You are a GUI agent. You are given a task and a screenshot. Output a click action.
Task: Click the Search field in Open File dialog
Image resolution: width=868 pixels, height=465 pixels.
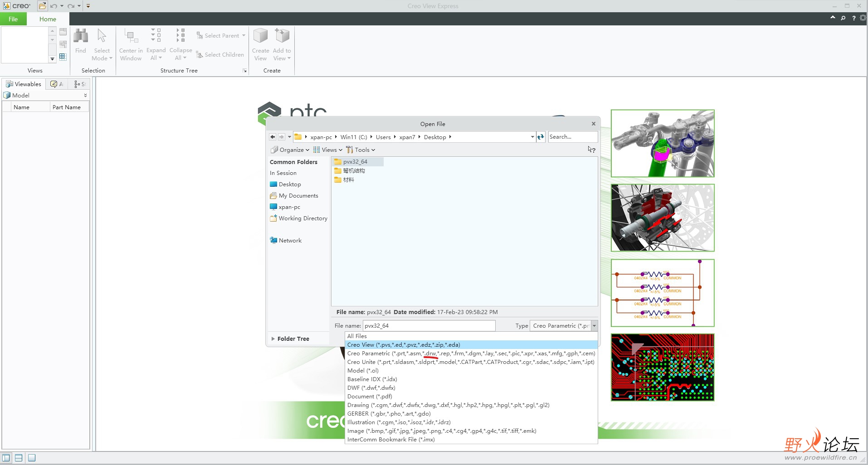573,137
